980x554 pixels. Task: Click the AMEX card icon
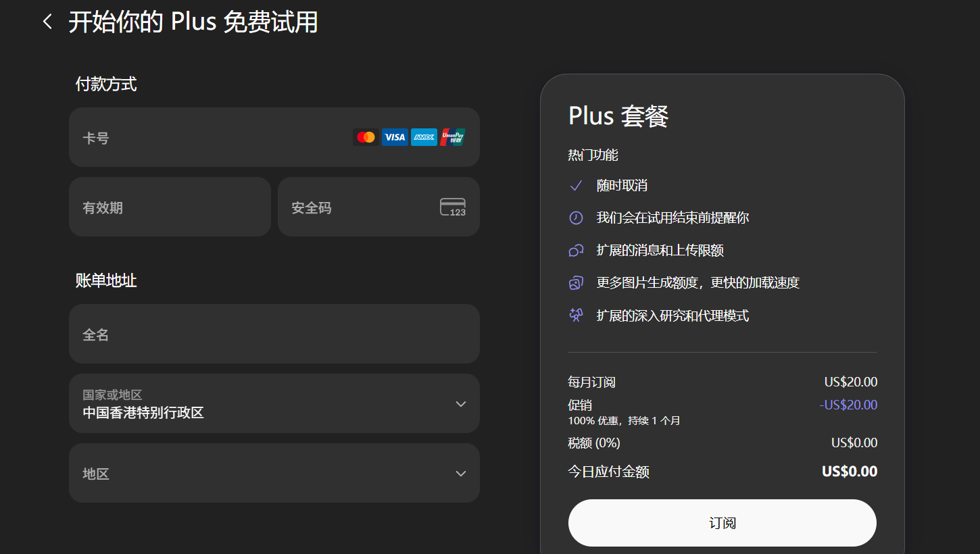tap(424, 137)
